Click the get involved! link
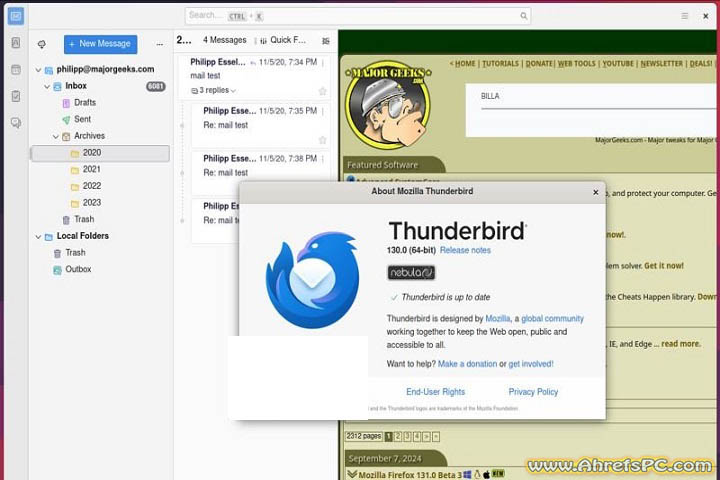Viewport: 720px width, 480px height. click(x=530, y=364)
